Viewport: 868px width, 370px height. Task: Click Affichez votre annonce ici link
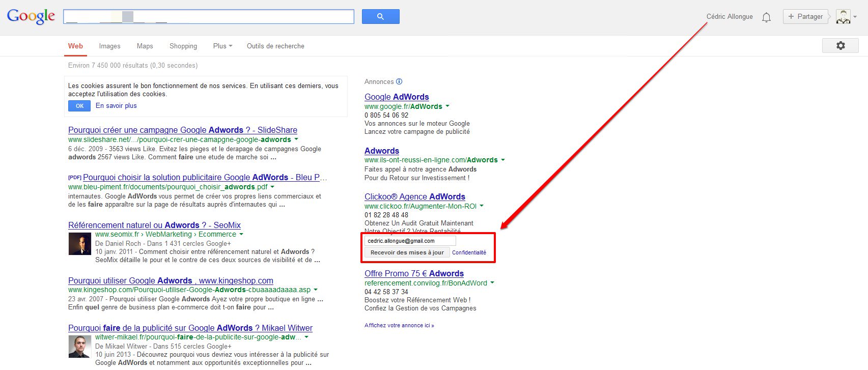point(399,325)
